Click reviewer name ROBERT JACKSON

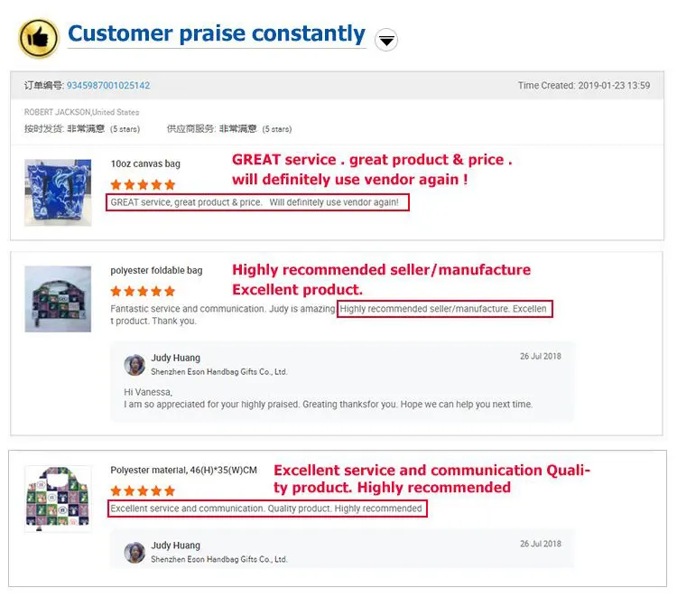58,112
